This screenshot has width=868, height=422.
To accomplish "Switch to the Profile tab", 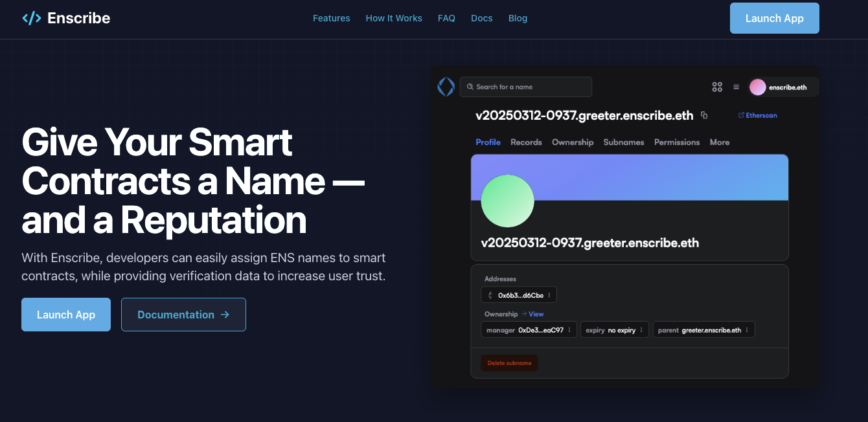I will point(488,142).
